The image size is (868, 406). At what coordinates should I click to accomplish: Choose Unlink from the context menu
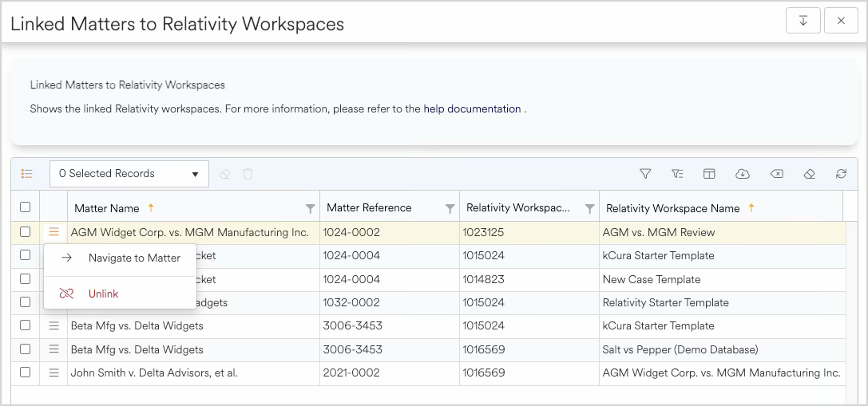pos(120,294)
